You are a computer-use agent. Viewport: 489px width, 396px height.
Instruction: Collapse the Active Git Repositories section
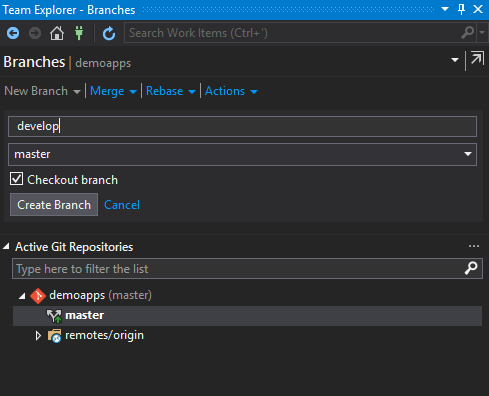tap(6, 247)
